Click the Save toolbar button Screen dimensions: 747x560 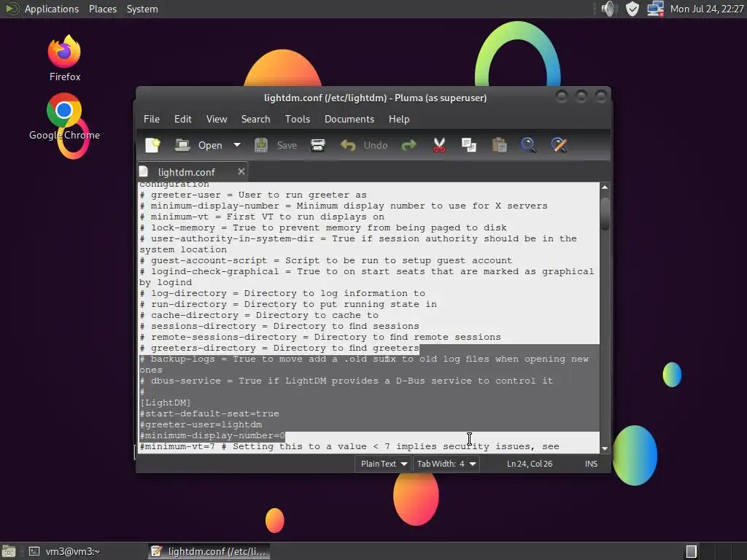(x=275, y=145)
